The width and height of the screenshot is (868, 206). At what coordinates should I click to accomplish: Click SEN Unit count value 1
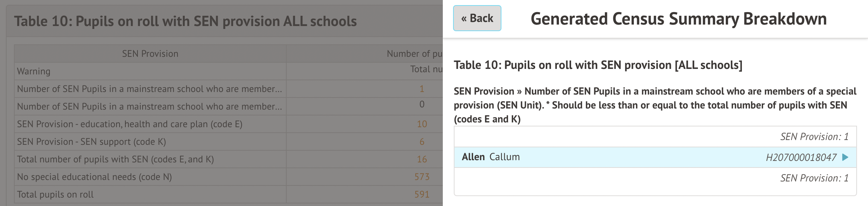(x=422, y=89)
